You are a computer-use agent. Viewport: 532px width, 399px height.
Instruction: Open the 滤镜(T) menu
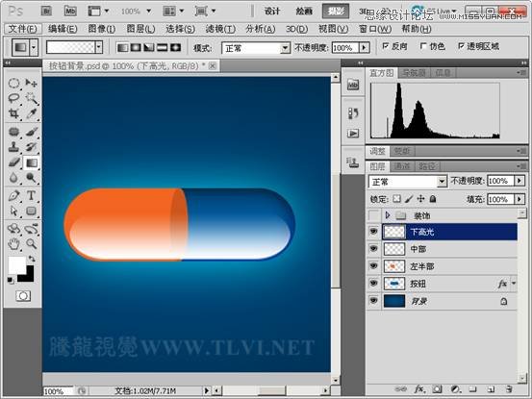point(220,29)
